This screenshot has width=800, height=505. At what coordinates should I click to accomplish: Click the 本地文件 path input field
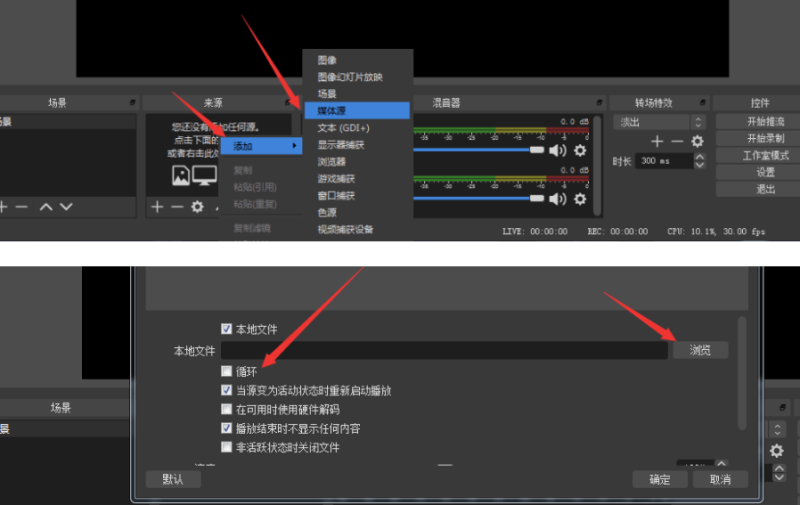pos(444,350)
